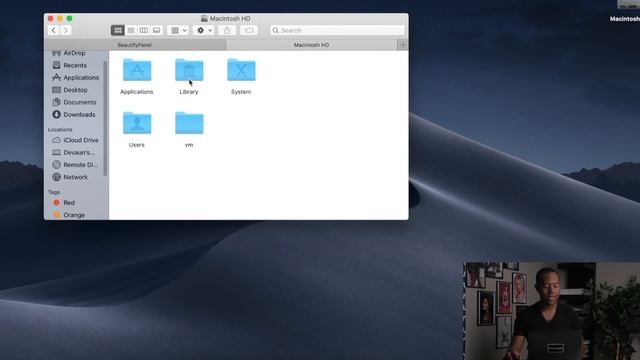Click the webcam video overlay
Viewport: 640px width, 360px height.
pos(551,311)
